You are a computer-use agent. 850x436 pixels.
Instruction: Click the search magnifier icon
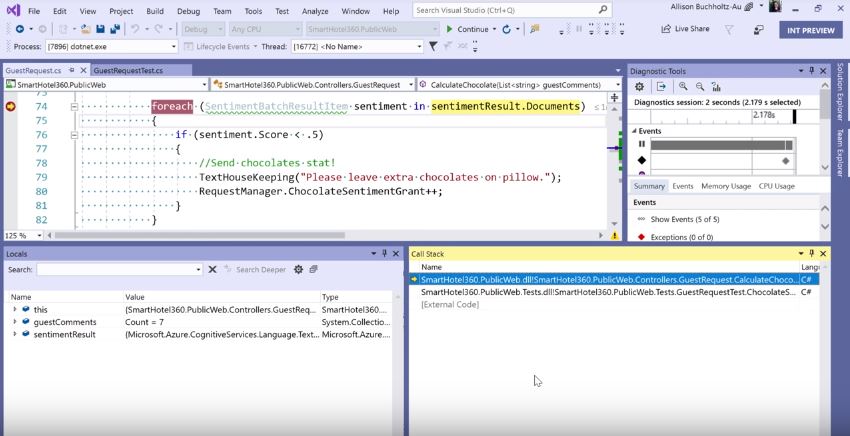click(x=603, y=10)
